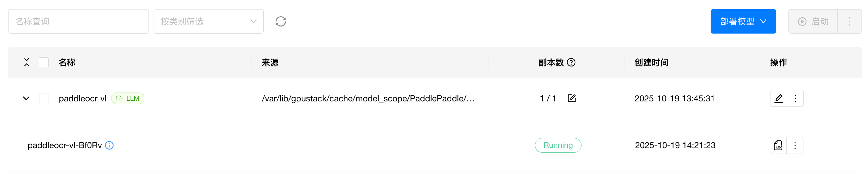Image resolution: width=868 pixels, height=177 pixels.
Task: Click the 启动 start button
Action: tap(813, 21)
